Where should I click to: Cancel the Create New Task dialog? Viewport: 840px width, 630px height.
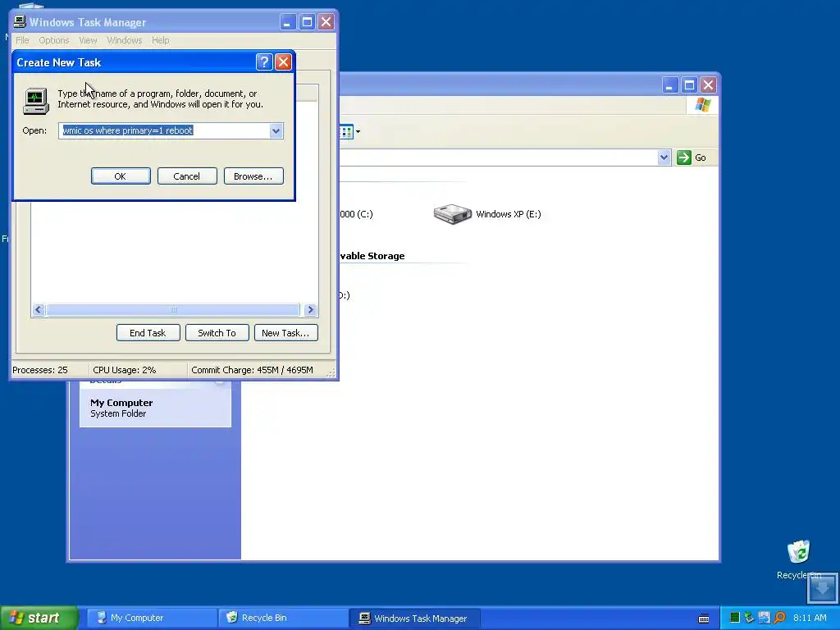tap(187, 176)
